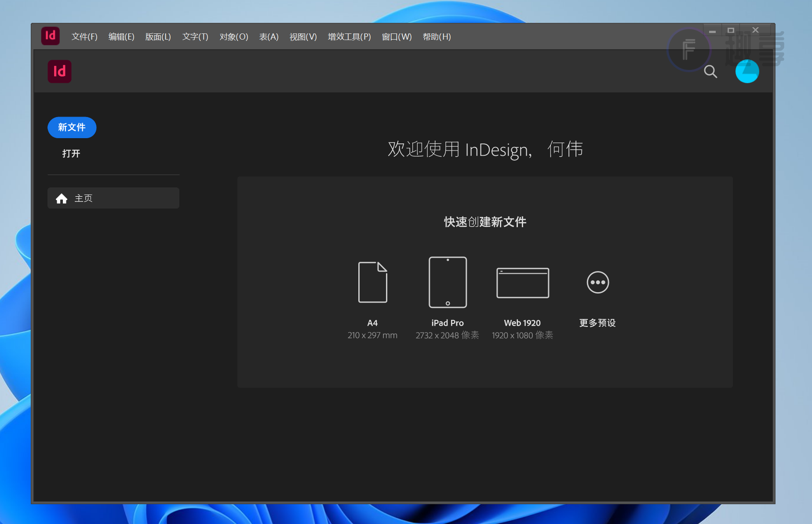The image size is (812, 524).
Task: Select the A4 document preset icon
Action: (372, 282)
